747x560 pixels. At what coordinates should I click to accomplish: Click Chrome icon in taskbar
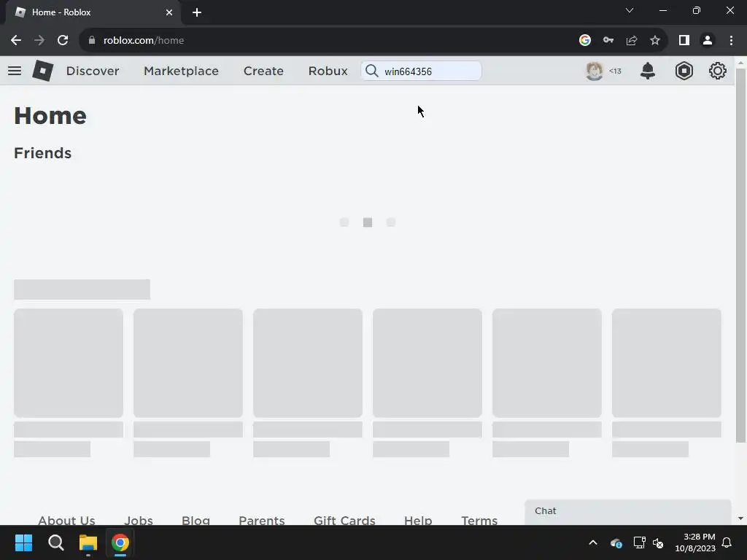coord(120,542)
